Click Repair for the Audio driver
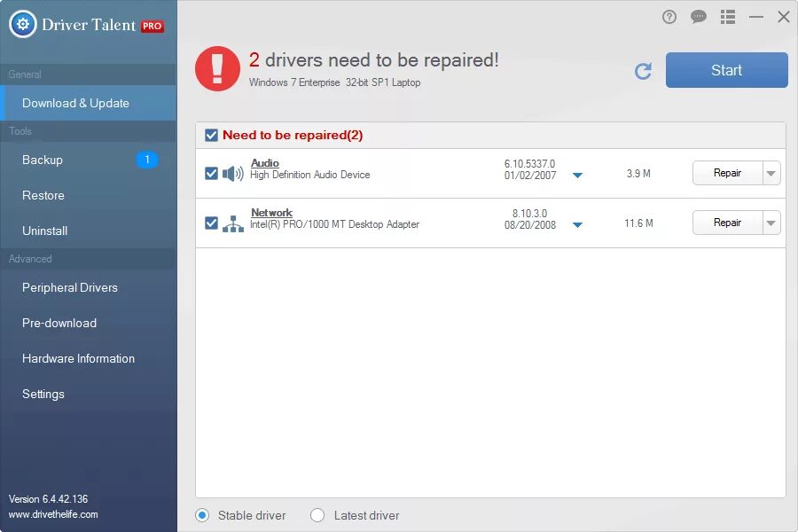This screenshot has height=532, width=798. click(x=728, y=173)
